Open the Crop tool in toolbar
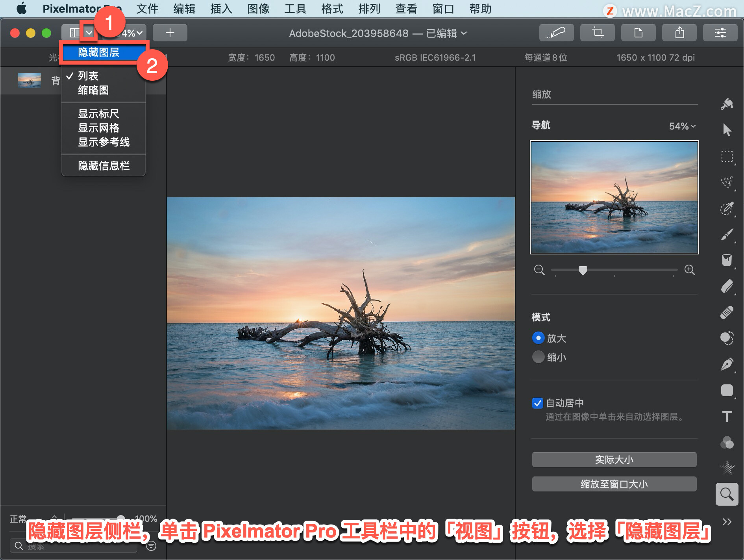The image size is (744, 560). click(598, 33)
